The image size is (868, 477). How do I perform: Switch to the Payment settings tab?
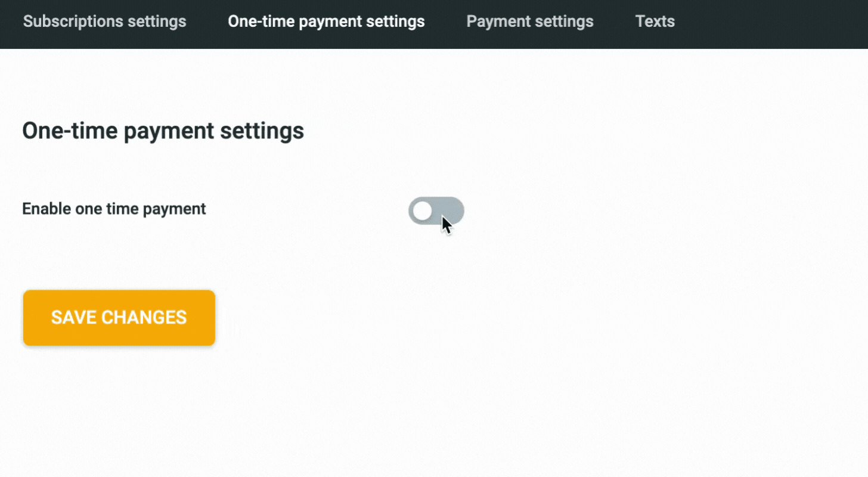point(529,21)
